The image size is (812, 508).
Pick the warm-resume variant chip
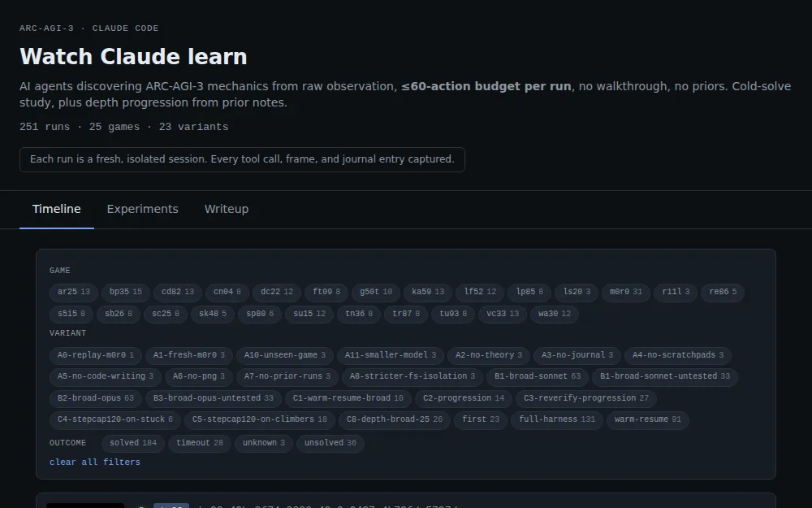click(647, 420)
